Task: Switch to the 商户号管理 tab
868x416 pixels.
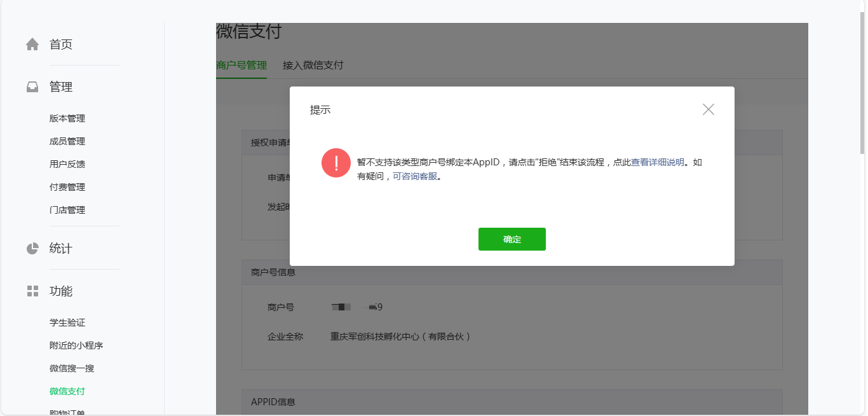Action: [x=241, y=65]
